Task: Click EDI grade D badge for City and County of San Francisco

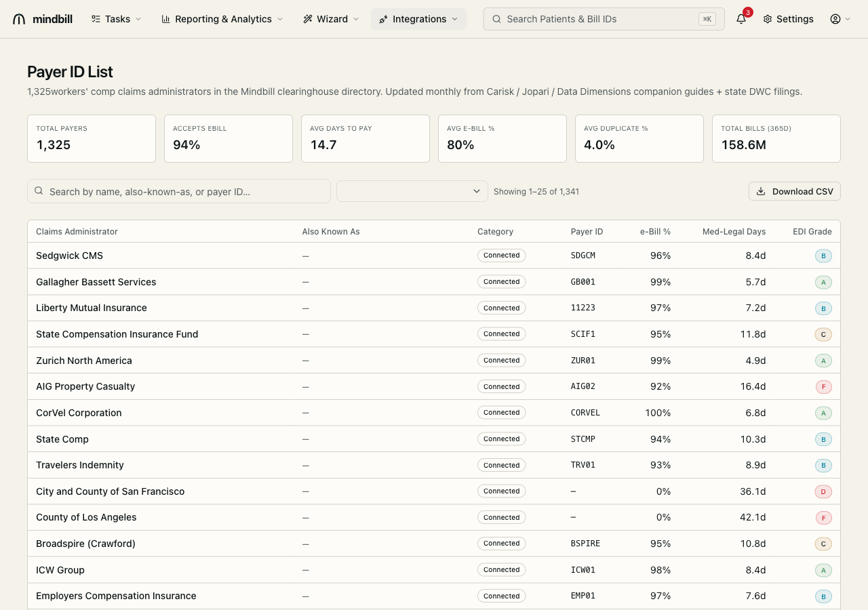Action: pos(823,491)
